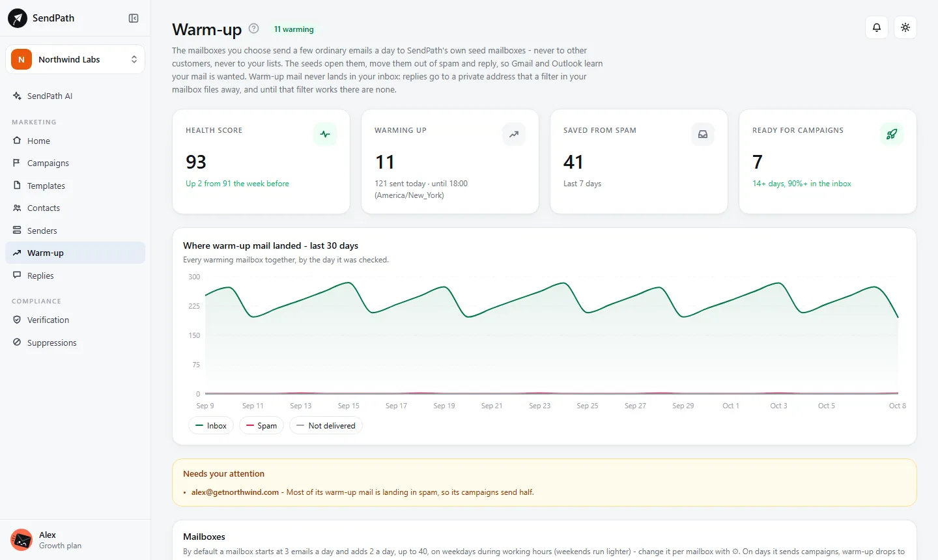Click the Saved From Spam inbox icon
Screen dimensions: 938x560
(x=703, y=134)
